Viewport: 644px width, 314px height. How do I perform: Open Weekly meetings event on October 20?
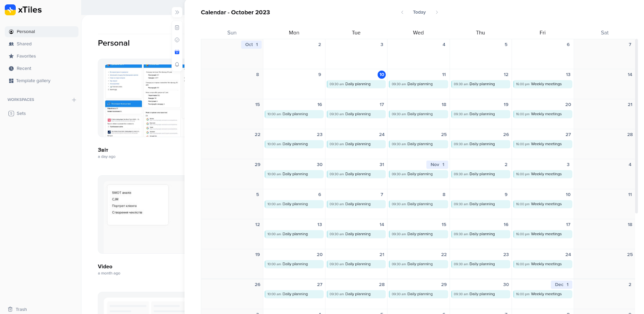pos(543,114)
